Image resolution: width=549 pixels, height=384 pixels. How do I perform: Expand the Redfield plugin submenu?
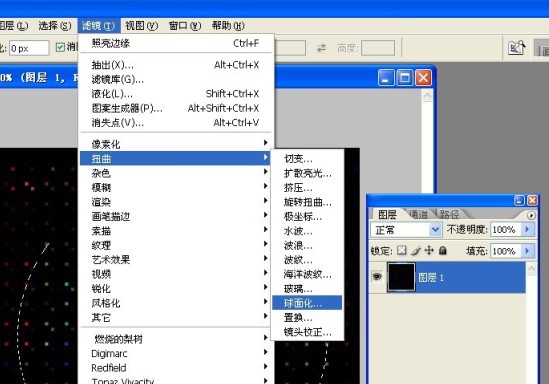(175, 368)
